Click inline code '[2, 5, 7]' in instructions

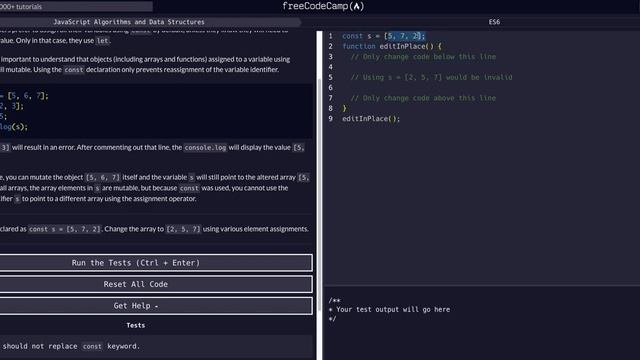(183, 229)
